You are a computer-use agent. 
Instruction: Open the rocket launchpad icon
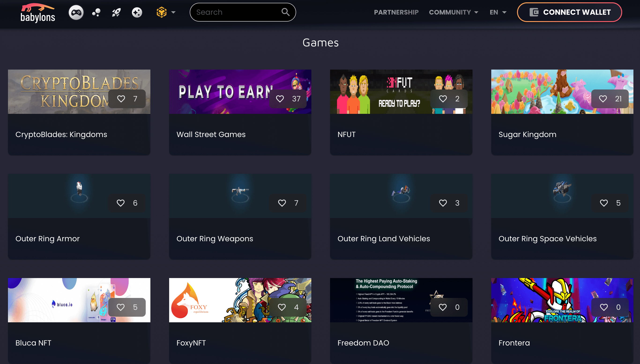[116, 12]
